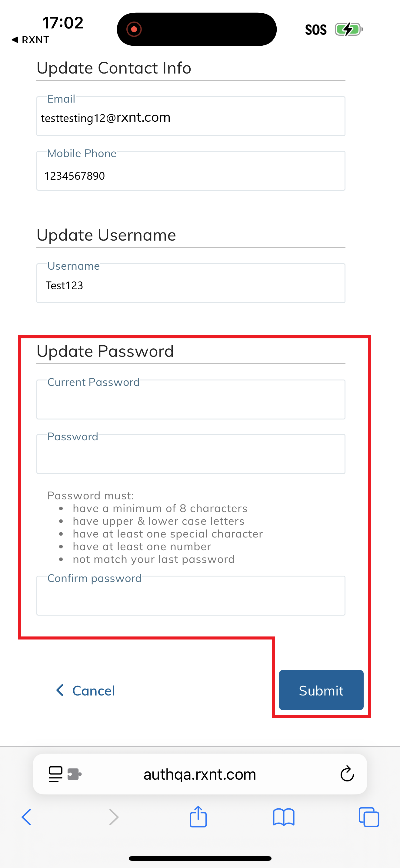The width and height of the screenshot is (400, 868).
Task: Open Safari bookmarks book icon
Action: tap(284, 817)
